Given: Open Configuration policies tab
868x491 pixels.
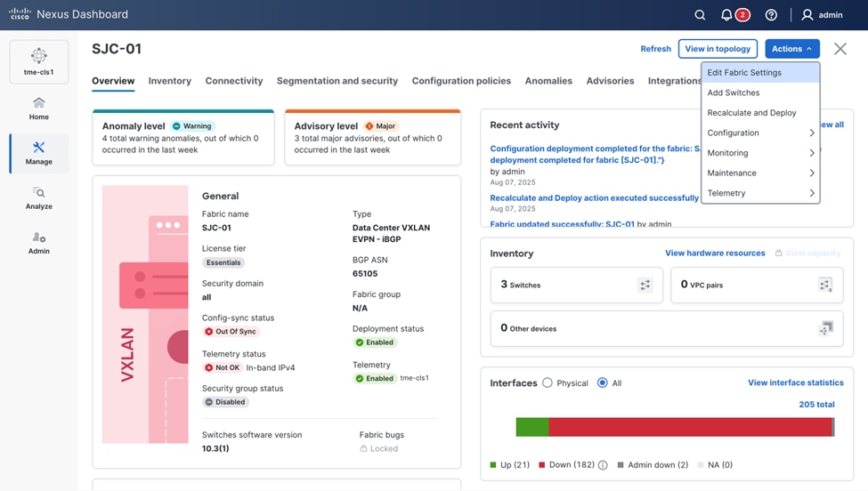Looking at the screenshot, I should [461, 81].
